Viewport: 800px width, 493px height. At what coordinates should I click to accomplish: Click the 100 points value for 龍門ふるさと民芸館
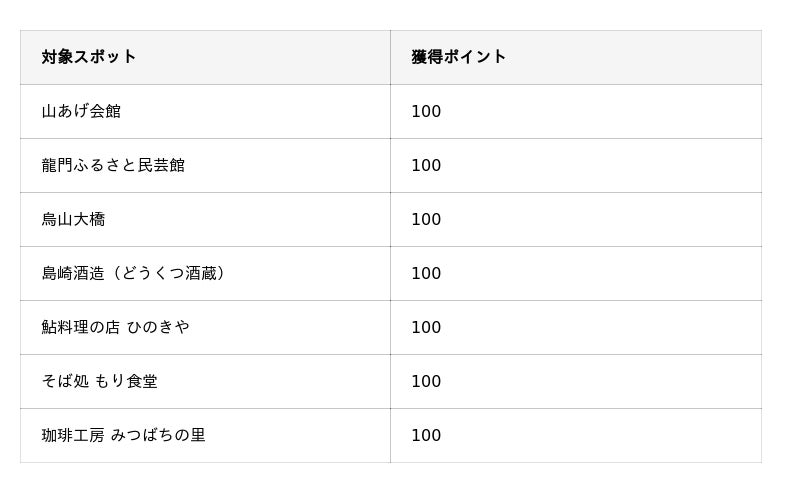coord(426,165)
